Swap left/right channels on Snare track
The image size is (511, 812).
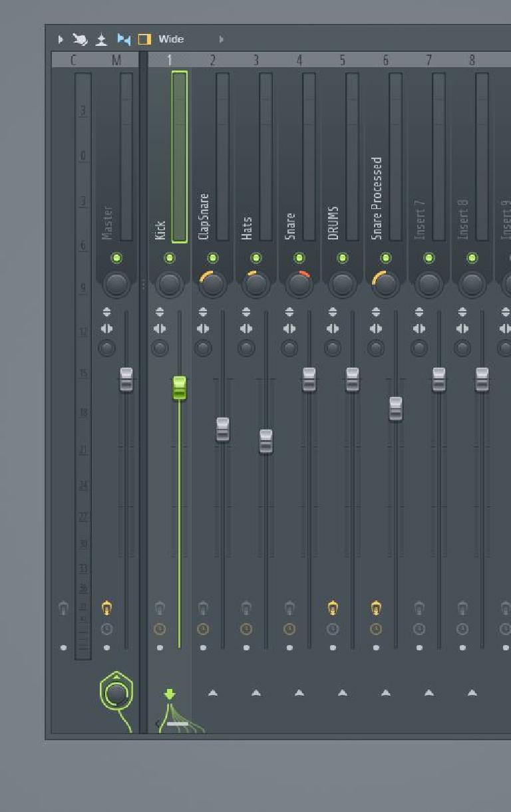tap(289, 329)
